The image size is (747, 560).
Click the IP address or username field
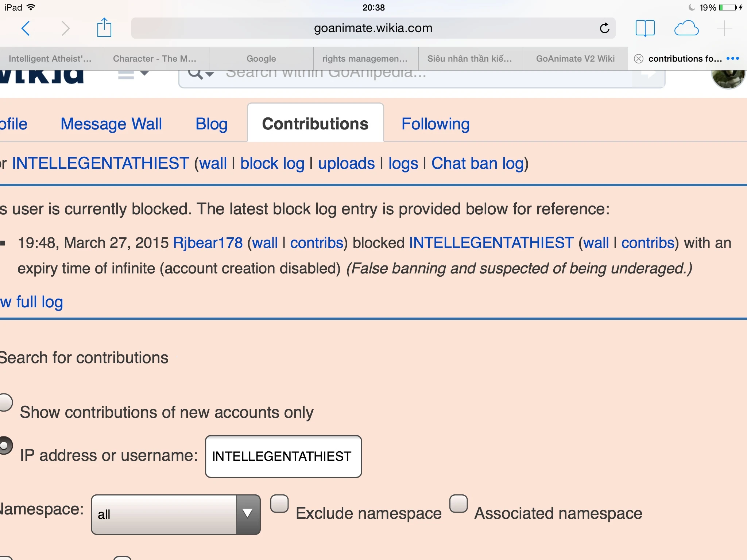[283, 456]
